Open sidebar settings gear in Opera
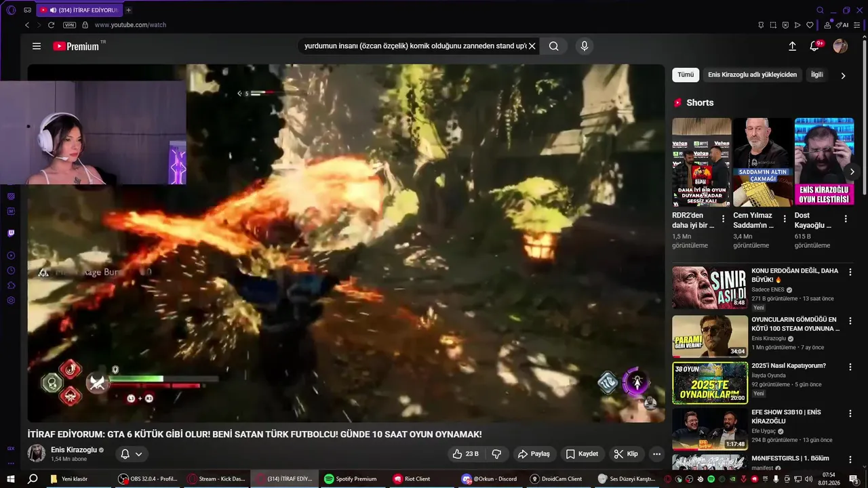The image size is (868, 488). [x=11, y=300]
